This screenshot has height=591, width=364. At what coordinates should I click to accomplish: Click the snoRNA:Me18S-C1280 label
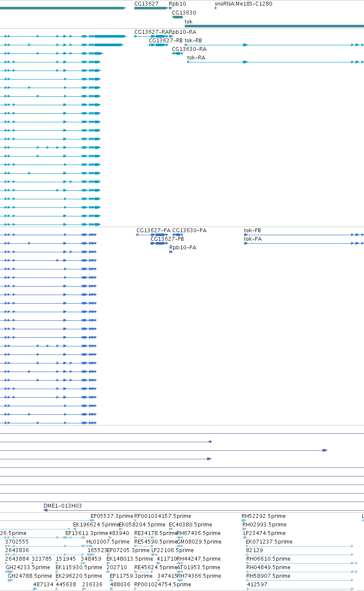click(243, 3)
